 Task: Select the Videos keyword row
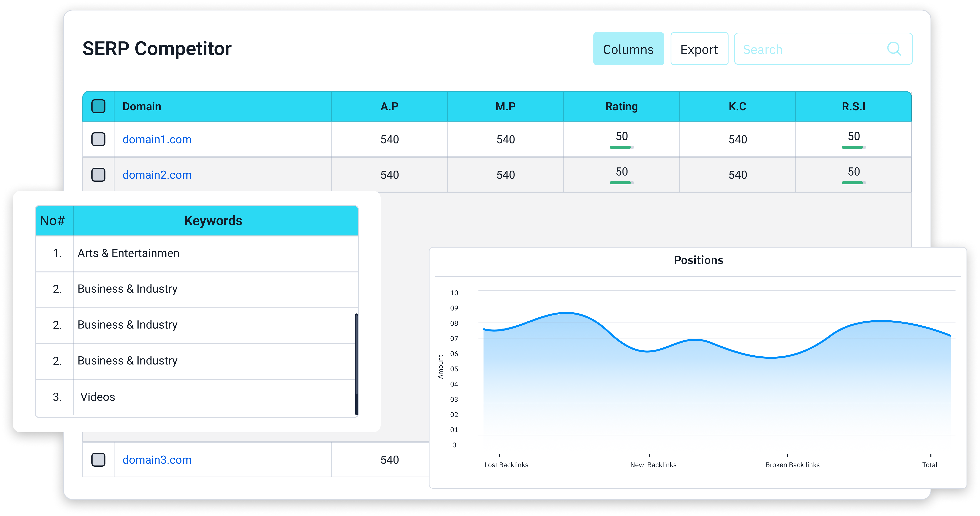click(98, 397)
